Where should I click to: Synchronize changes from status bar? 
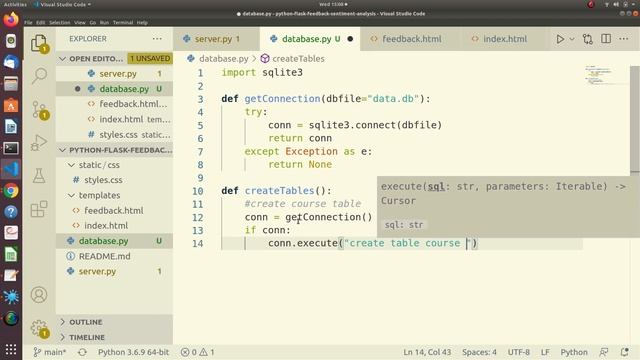point(82,352)
